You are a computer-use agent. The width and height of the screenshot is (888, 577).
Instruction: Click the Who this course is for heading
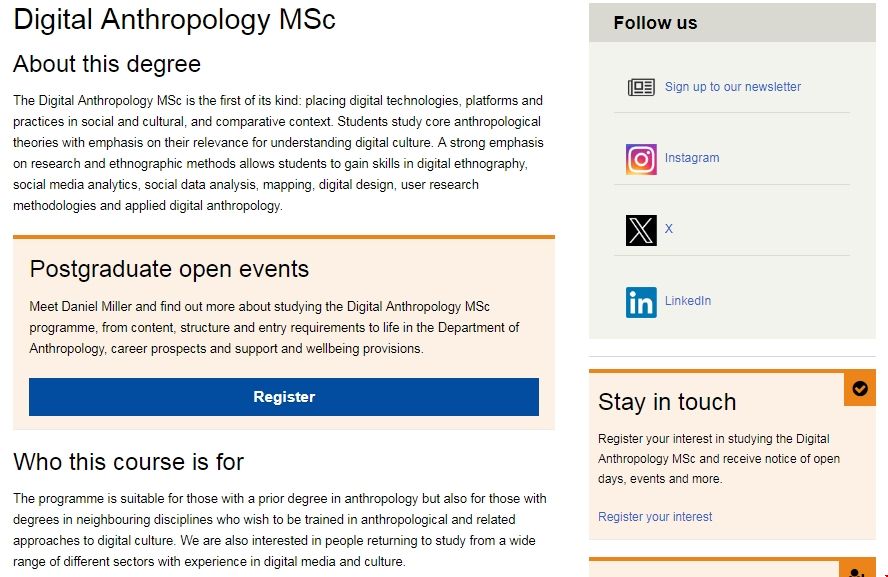pos(128,462)
